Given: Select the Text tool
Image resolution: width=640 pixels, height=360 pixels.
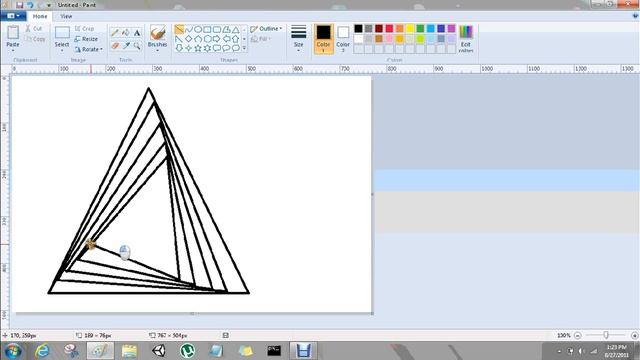Looking at the screenshot, I should click(x=137, y=33).
